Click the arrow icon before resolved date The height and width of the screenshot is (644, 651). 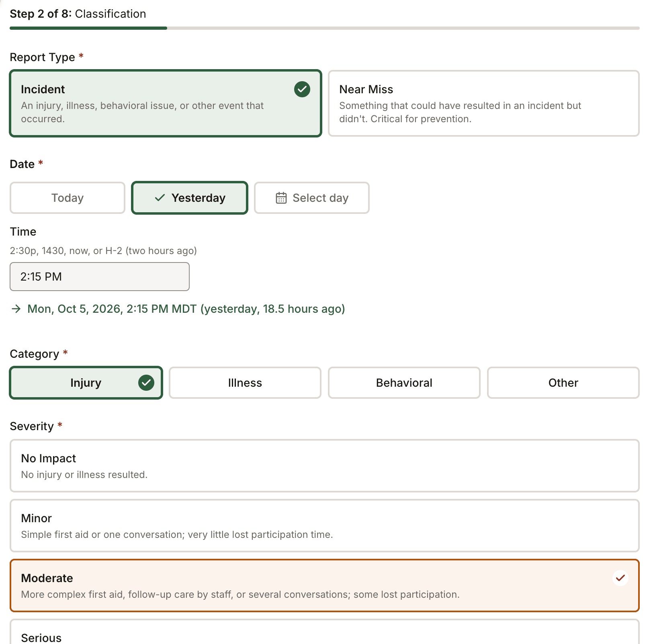[x=16, y=309]
